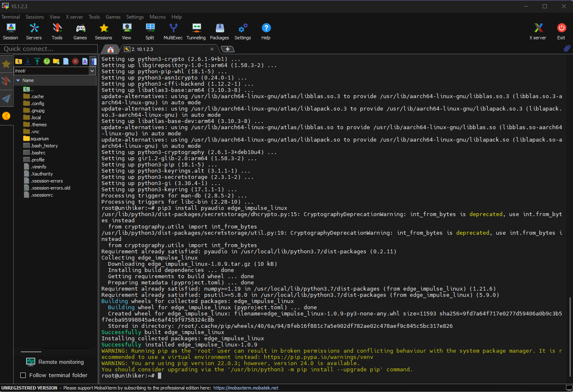573x392 pixels.
Task: Refresh the SFTP folder with the green icon
Action: (x=47, y=61)
